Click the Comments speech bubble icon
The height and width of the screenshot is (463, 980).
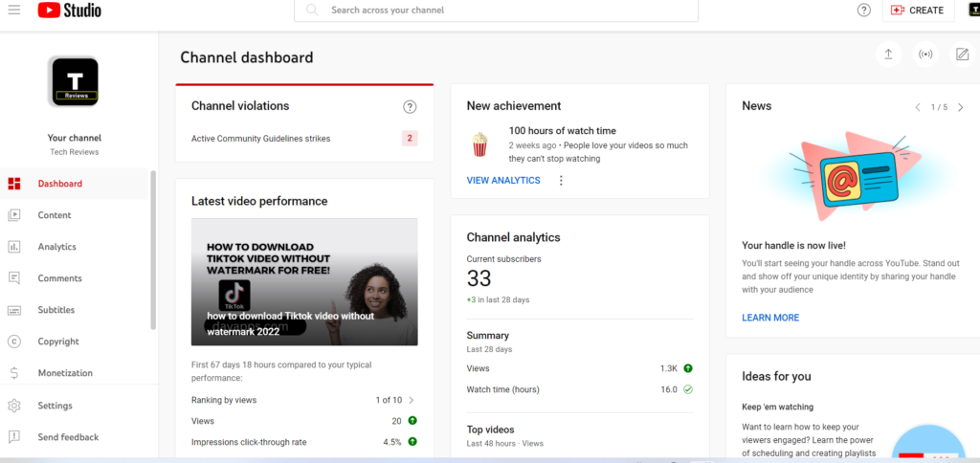[x=13, y=278]
